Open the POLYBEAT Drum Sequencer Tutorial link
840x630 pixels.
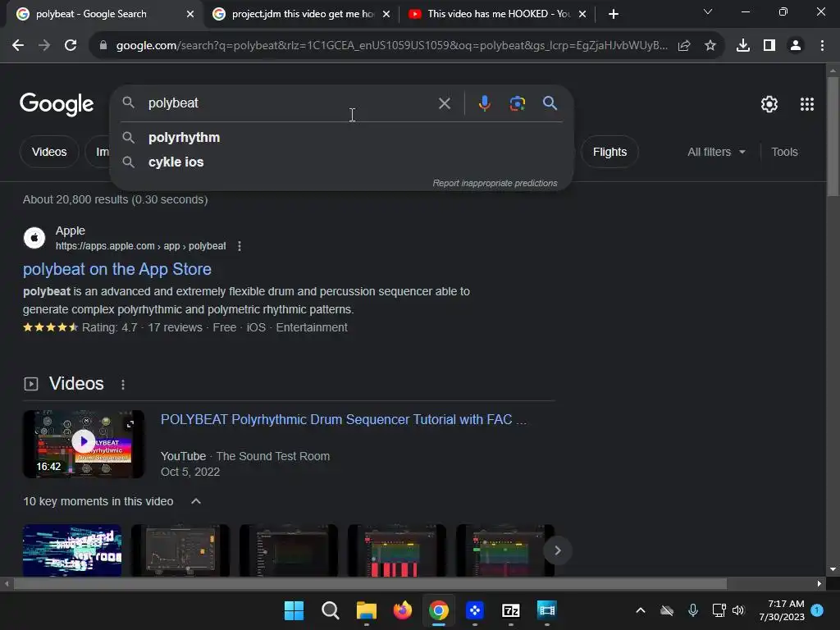344,419
